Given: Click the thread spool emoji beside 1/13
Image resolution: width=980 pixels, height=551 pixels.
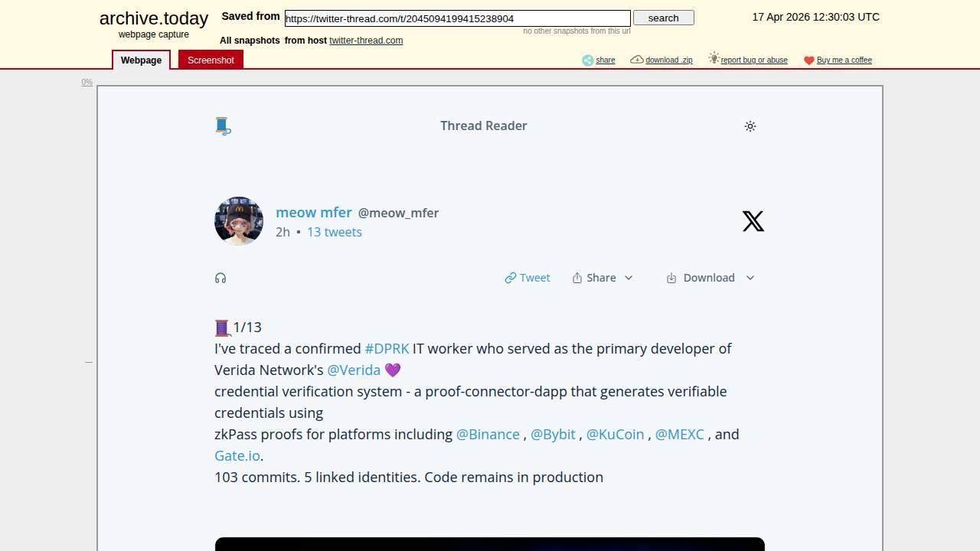Looking at the screenshot, I should click(222, 328).
